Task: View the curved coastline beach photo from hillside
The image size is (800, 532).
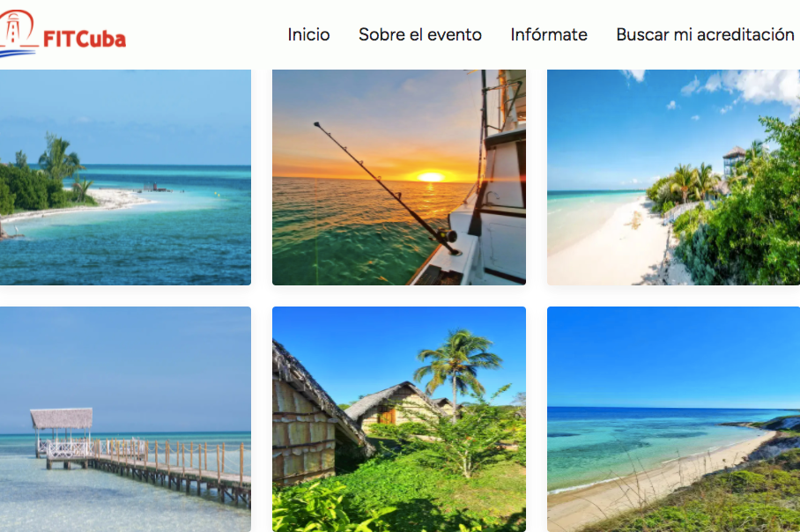Action: pyautogui.click(x=673, y=418)
